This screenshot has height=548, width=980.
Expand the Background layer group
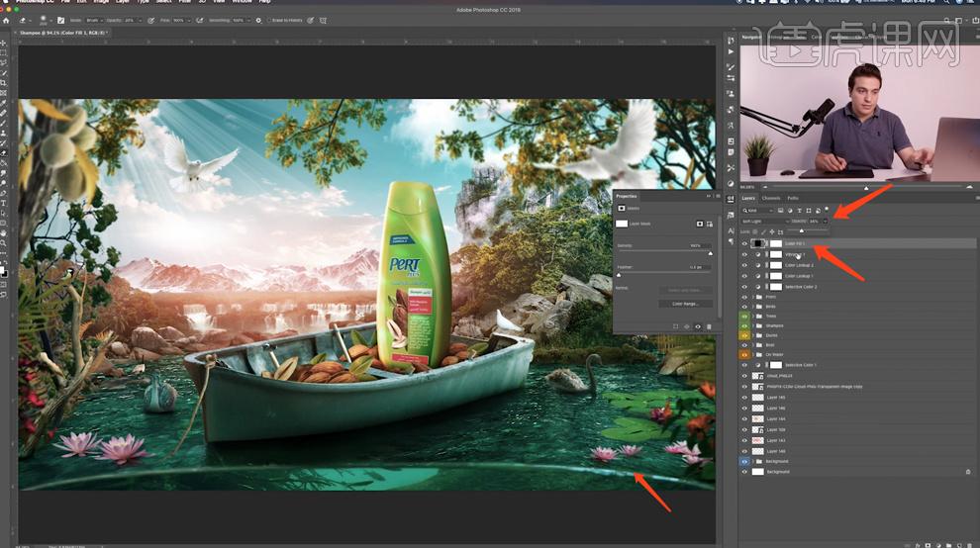753,461
